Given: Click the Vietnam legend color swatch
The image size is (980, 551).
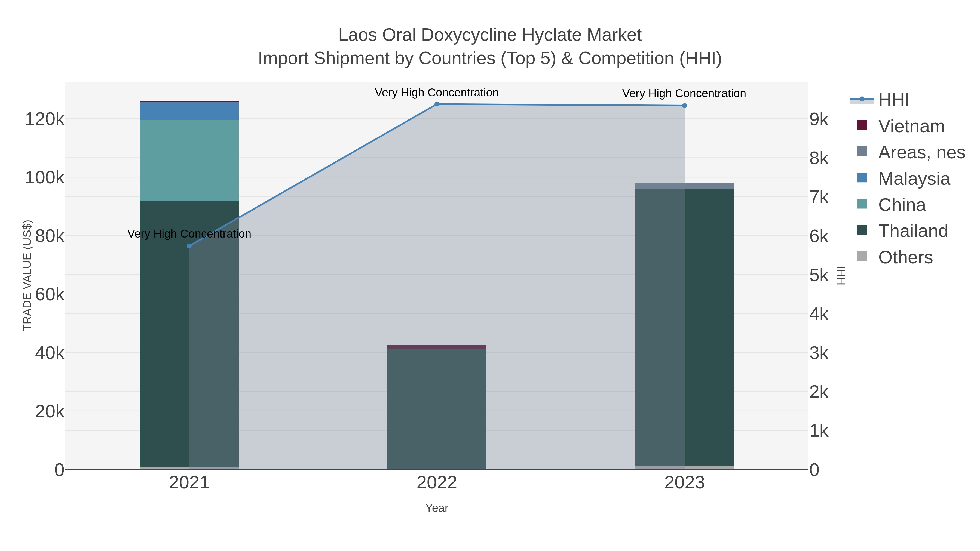Looking at the screenshot, I should click(x=862, y=125).
